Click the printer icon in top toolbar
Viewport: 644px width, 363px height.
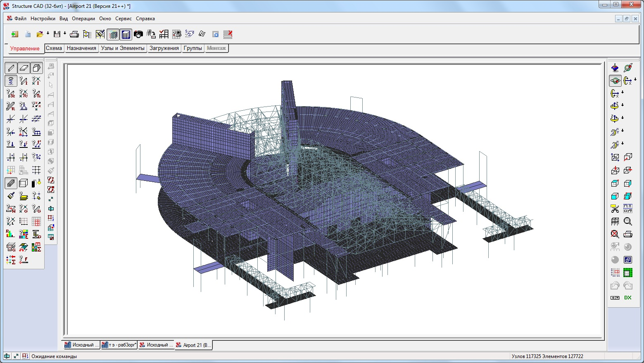point(74,34)
